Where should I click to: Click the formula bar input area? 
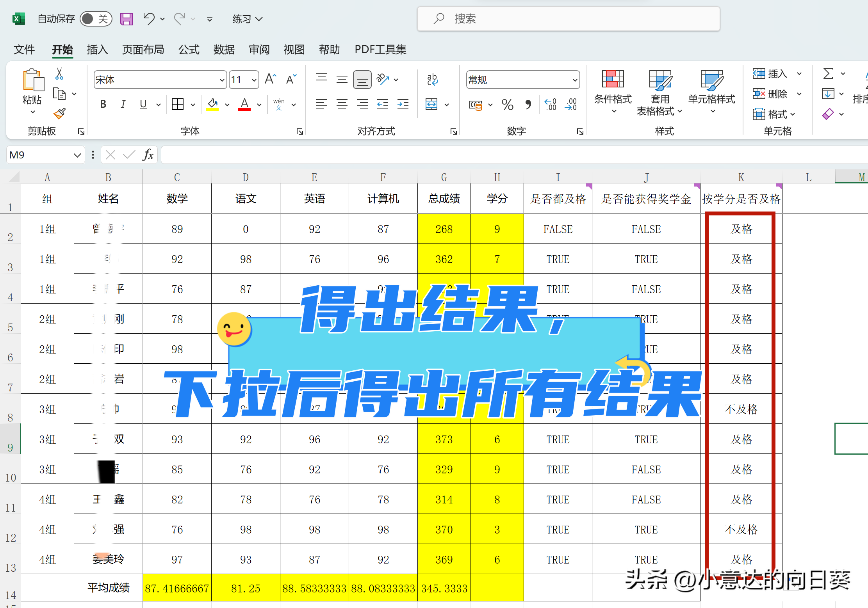pos(514,155)
